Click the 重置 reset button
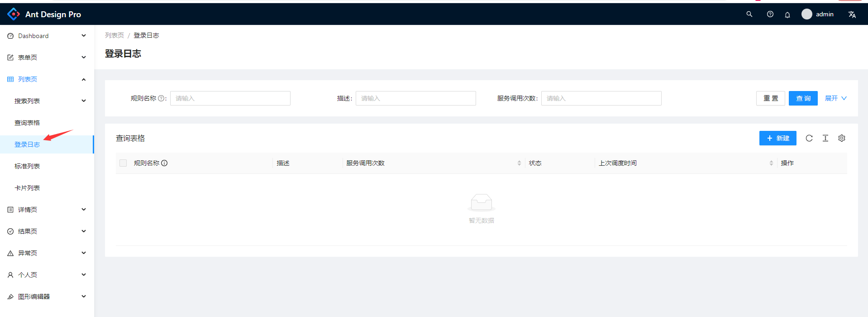This screenshot has width=868, height=317. (x=771, y=98)
